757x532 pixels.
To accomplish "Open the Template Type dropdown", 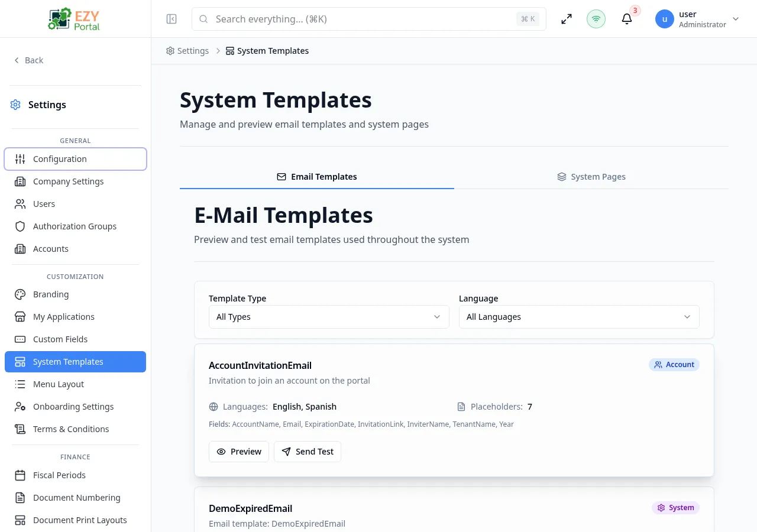I will 329,317.
